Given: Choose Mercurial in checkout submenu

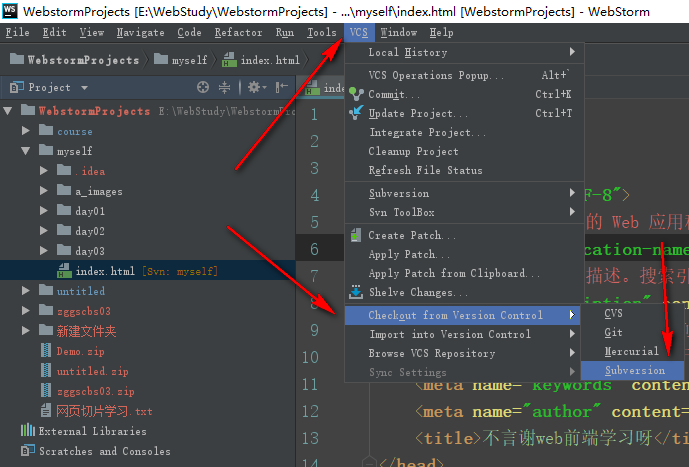Looking at the screenshot, I should (x=632, y=351).
